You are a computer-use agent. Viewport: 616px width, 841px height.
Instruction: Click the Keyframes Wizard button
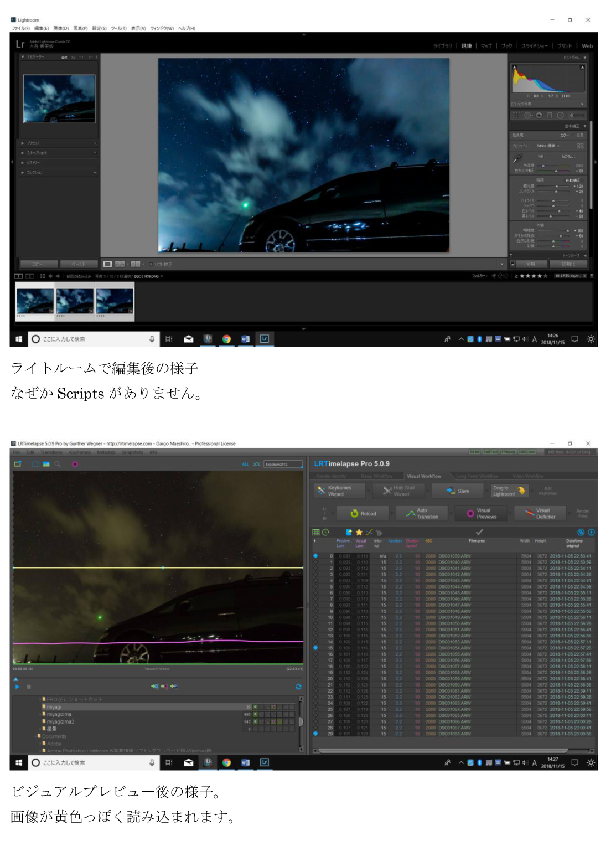(x=340, y=491)
